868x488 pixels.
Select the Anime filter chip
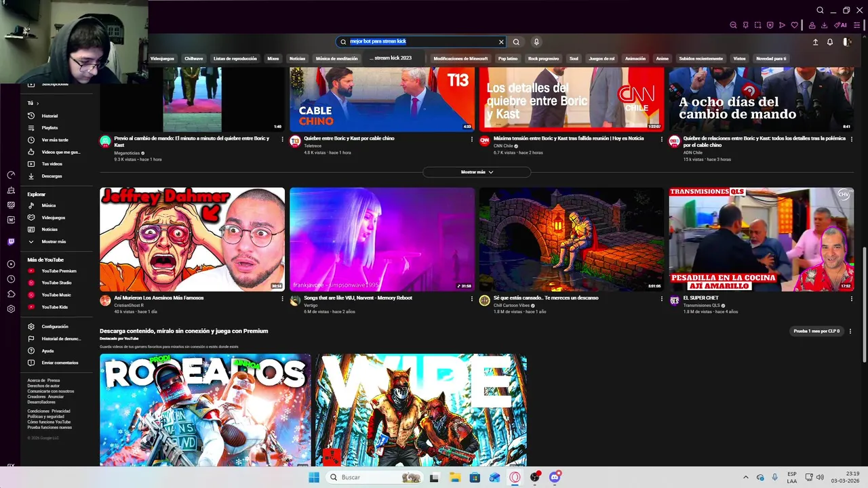[x=663, y=58]
